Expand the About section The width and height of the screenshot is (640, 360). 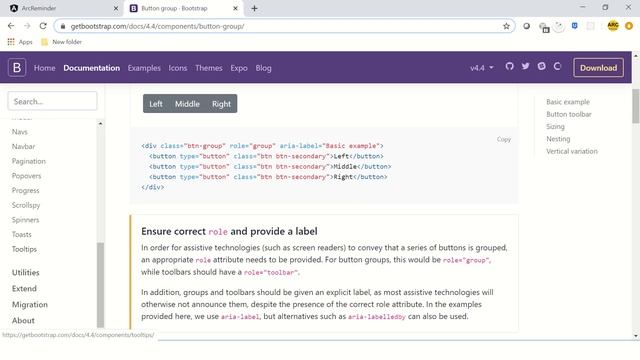pos(23,320)
